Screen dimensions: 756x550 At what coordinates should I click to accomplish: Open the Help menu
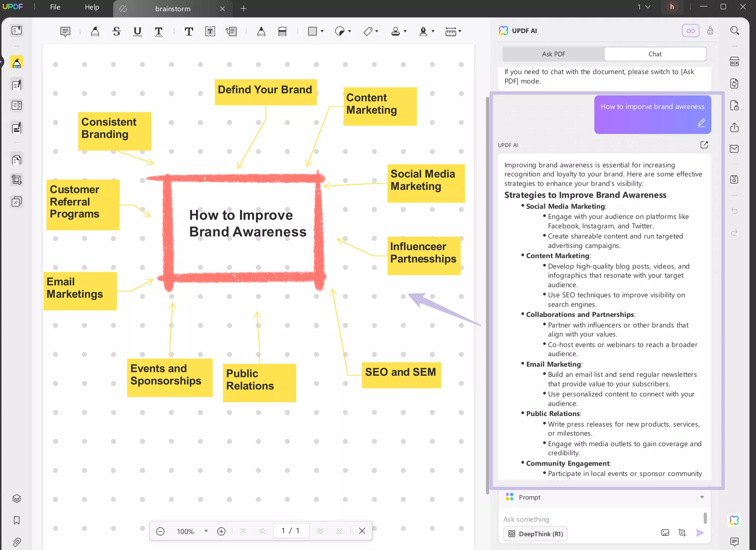(92, 7)
